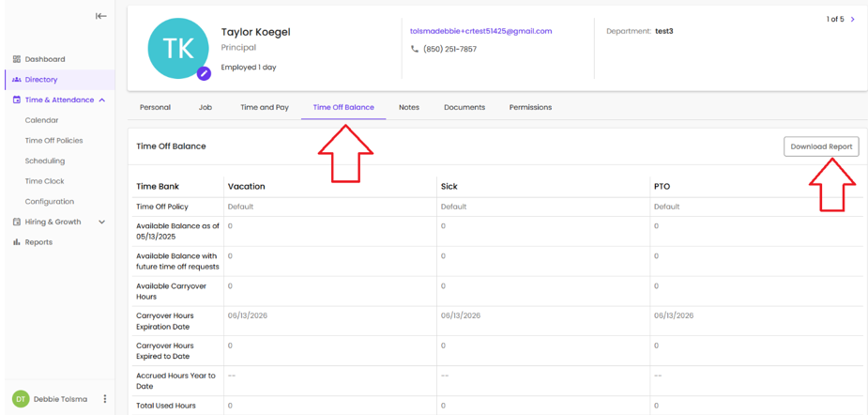Click Taylor Koegel's email address link
Image resolution: width=868 pixels, height=415 pixels.
point(480,31)
